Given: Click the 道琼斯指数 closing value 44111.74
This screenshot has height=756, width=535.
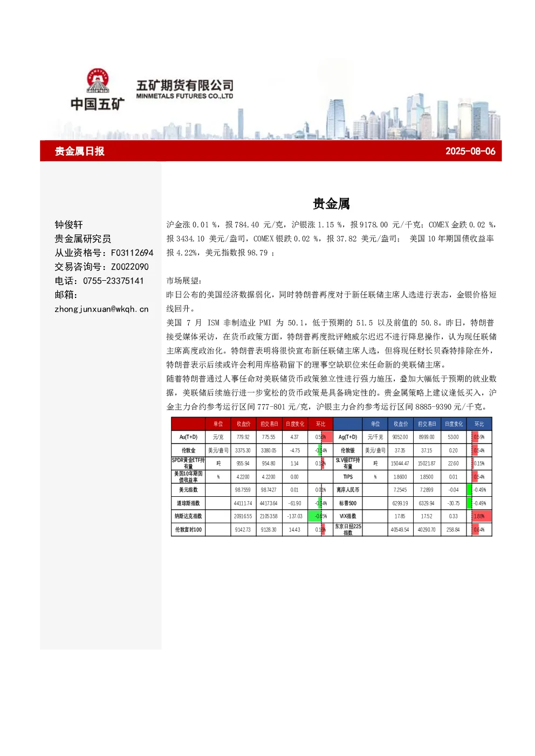Looking at the screenshot, I should click(x=243, y=503).
